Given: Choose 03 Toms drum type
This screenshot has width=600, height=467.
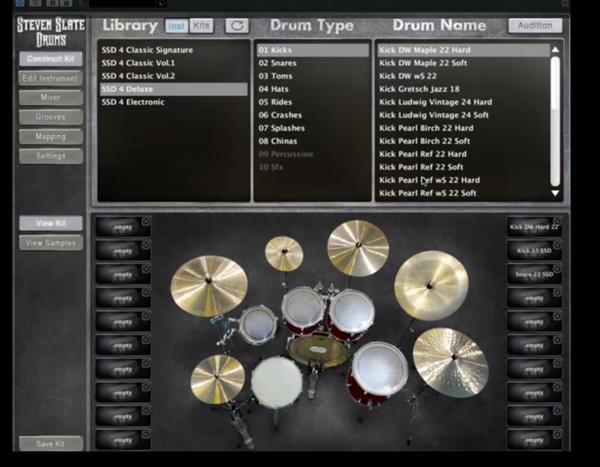Looking at the screenshot, I should pos(313,76).
